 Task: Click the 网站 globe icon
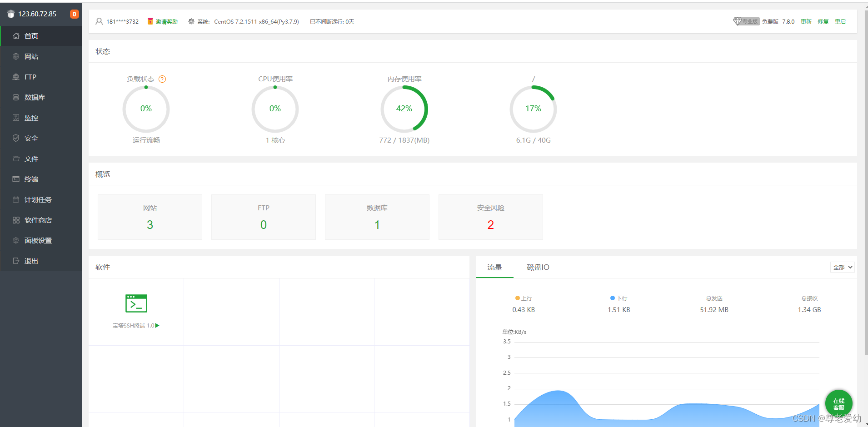tap(16, 56)
